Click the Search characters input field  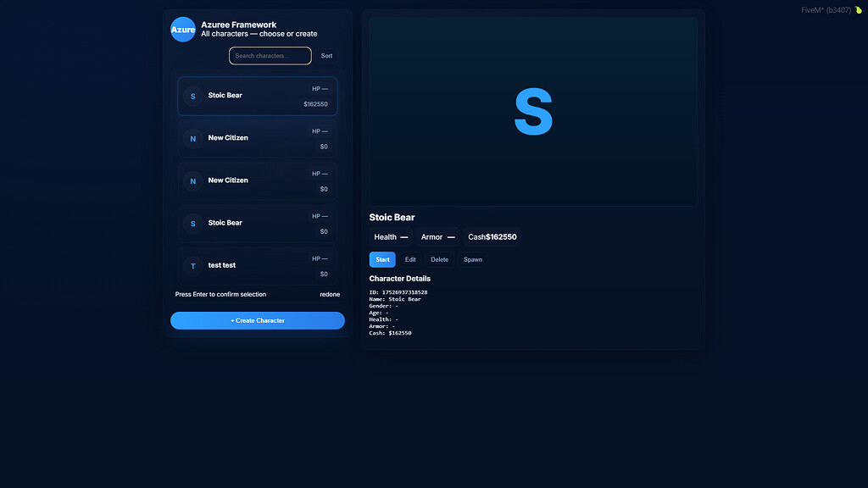270,55
